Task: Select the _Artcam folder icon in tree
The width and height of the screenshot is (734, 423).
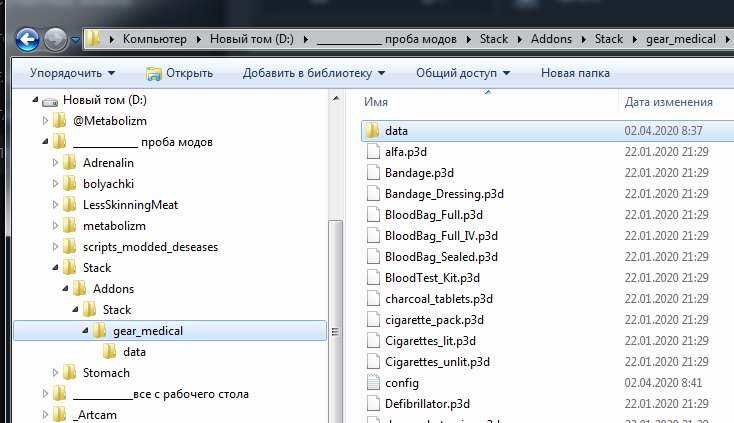Action: tap(59, 415)
